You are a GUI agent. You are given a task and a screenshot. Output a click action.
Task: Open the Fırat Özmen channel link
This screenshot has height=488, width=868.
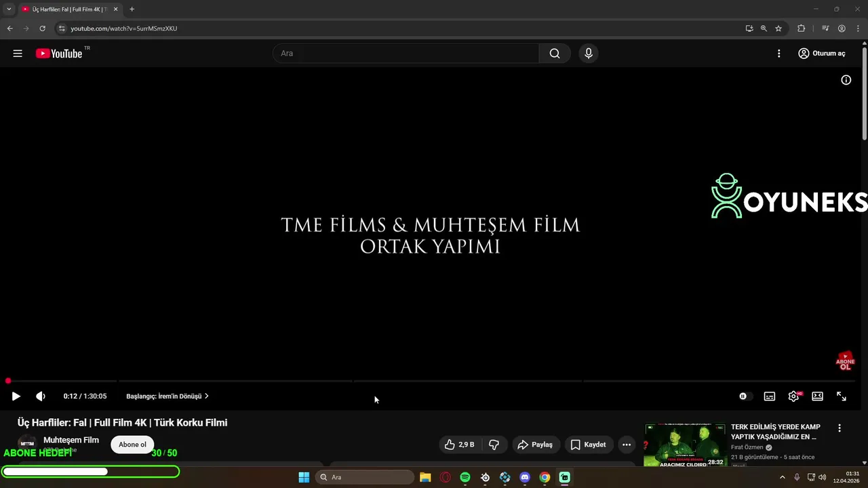[747, 447]
